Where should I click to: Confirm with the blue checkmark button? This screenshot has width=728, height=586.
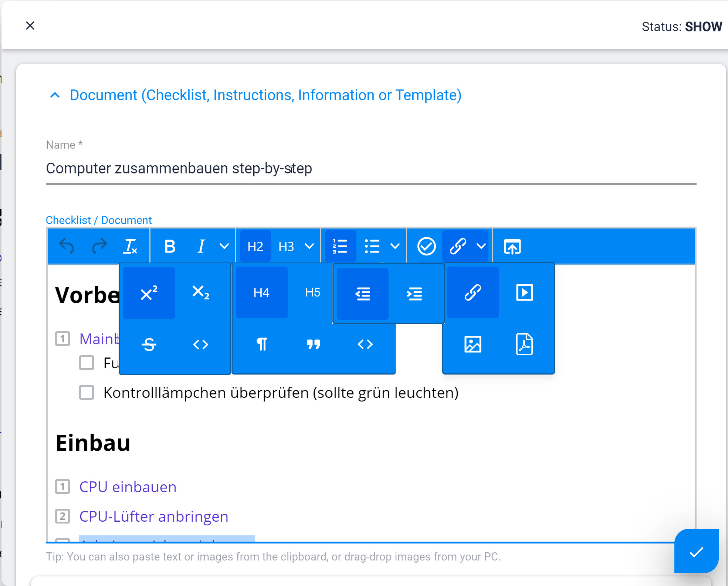[x=696, y=552]
